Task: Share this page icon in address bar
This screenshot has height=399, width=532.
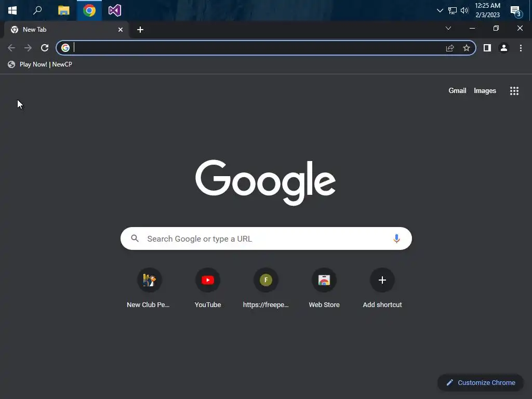Action: [x=450, y=48]
